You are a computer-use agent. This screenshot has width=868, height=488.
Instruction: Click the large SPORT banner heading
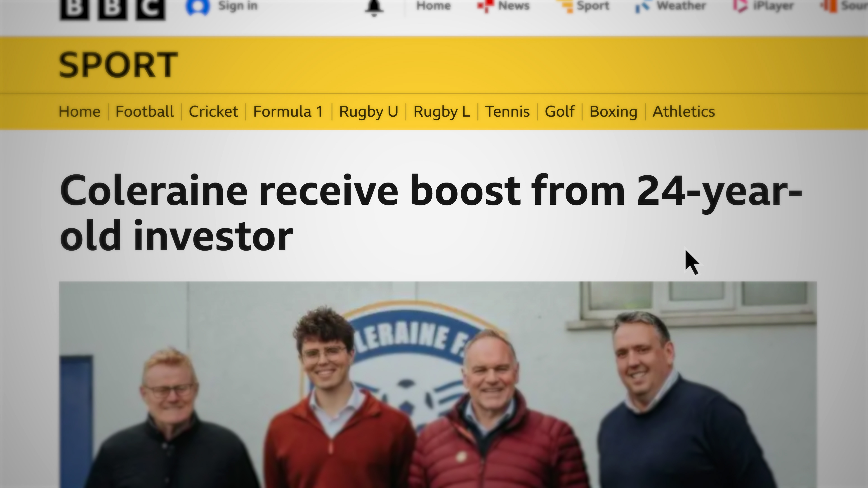pos(118,65)
